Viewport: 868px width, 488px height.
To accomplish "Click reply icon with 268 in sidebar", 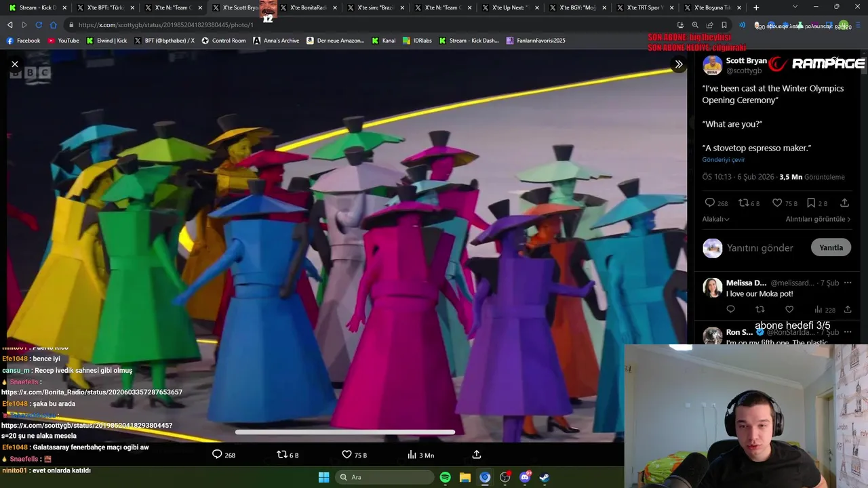I will coord(710,203).
